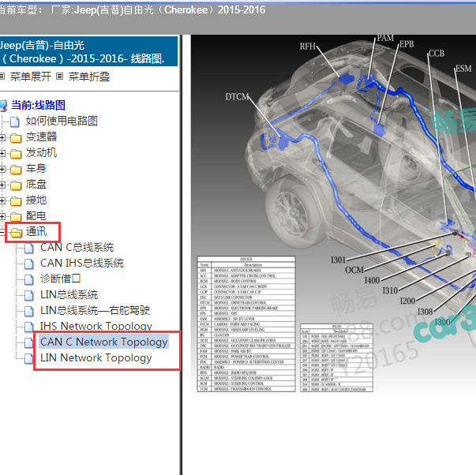476x475 pixels.
Task: Click document icon beside LIN总线系统—右舵驾驶
Action: pyautogui.click(x=29, y=311)
